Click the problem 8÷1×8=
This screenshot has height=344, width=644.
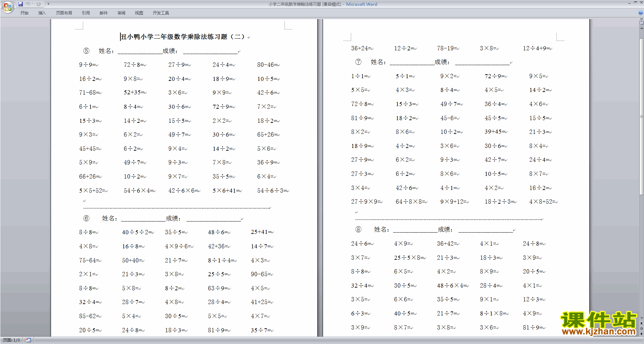494,313
